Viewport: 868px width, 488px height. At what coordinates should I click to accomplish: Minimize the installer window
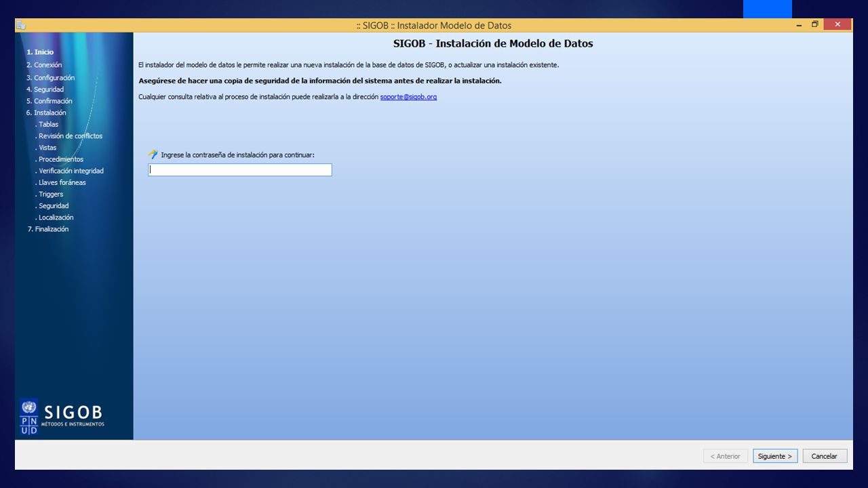[800, 25]
